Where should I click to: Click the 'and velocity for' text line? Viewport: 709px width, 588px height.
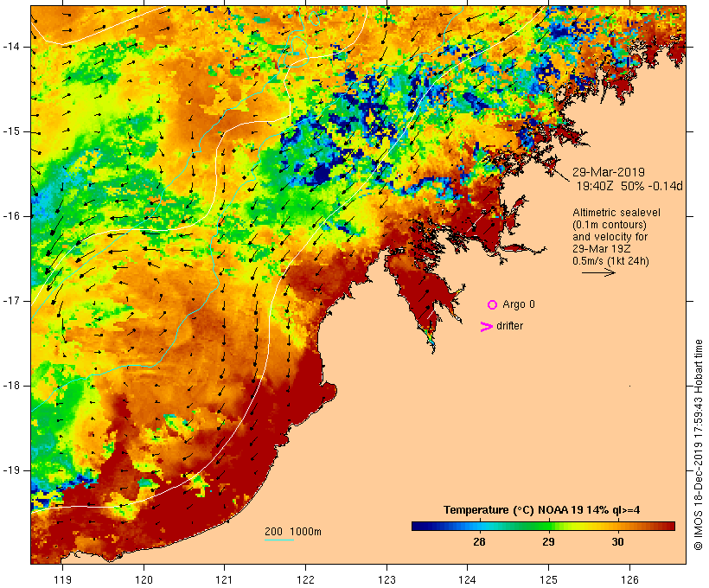click(x=610, y=237)
